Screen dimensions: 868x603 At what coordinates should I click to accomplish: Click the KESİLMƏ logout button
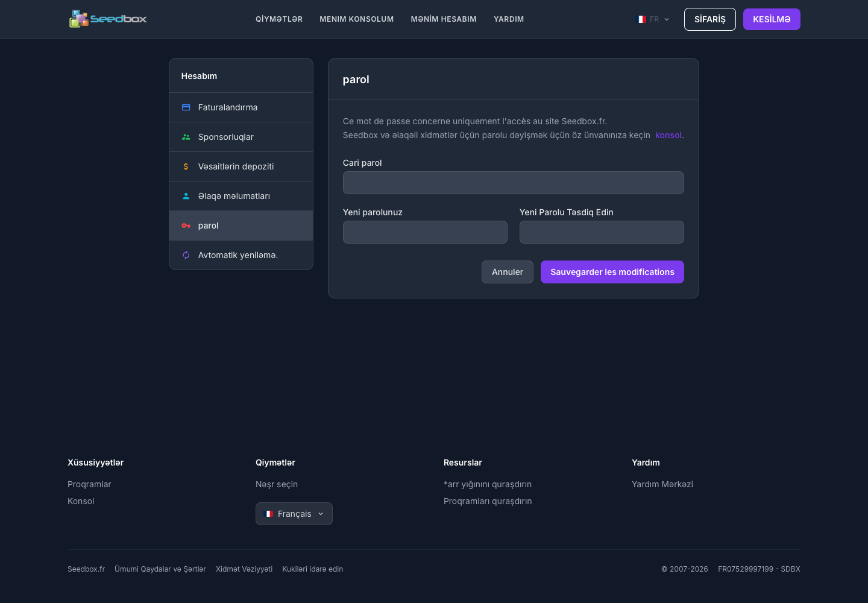(x=772, y=19)
